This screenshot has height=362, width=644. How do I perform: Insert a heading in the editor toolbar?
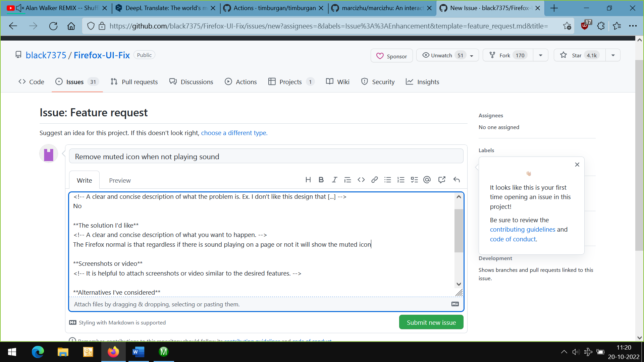(308, 180)
